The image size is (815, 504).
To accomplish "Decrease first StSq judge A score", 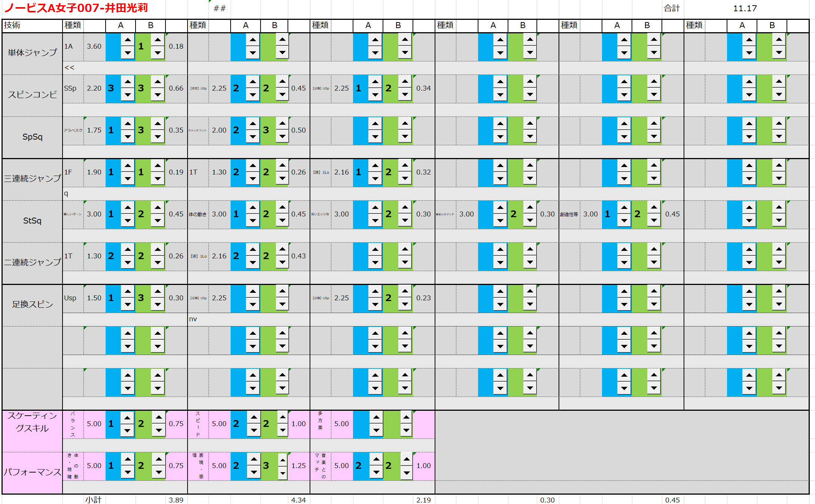I will [x=128, y=221].
